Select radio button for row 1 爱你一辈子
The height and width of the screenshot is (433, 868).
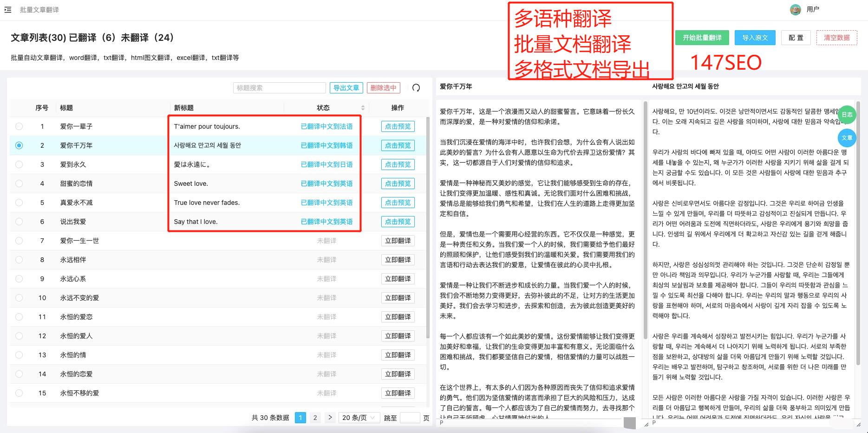click(x=19, y=126)
